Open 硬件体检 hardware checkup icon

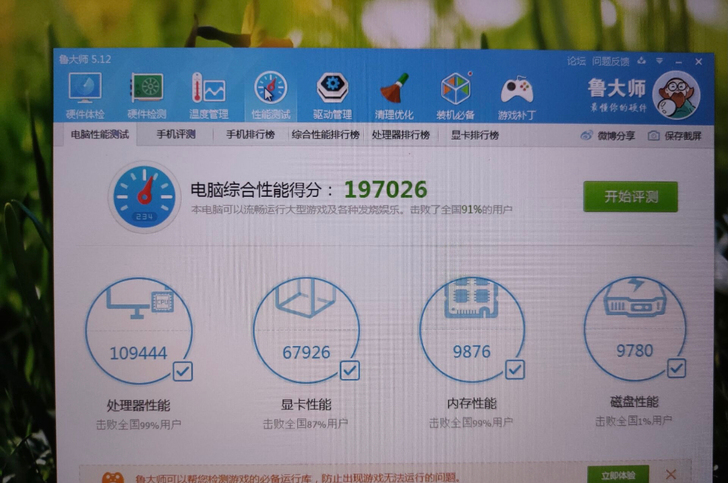[x=85, y=87]
